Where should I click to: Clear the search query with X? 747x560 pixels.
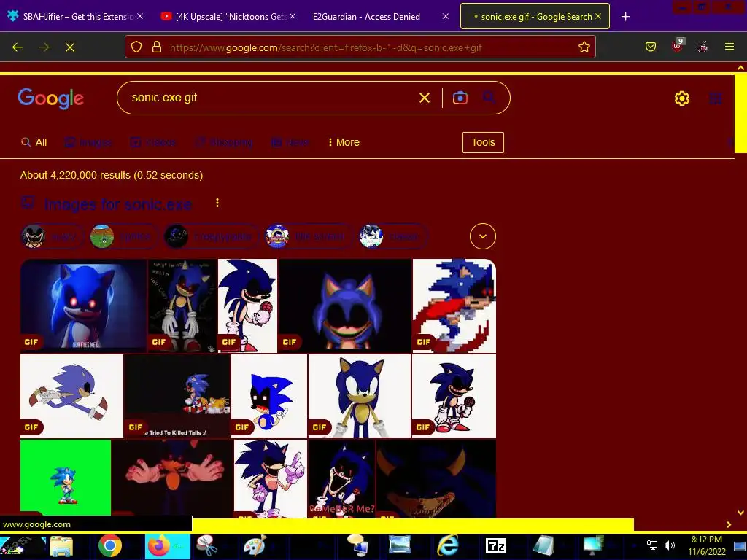tap(424, 98)
